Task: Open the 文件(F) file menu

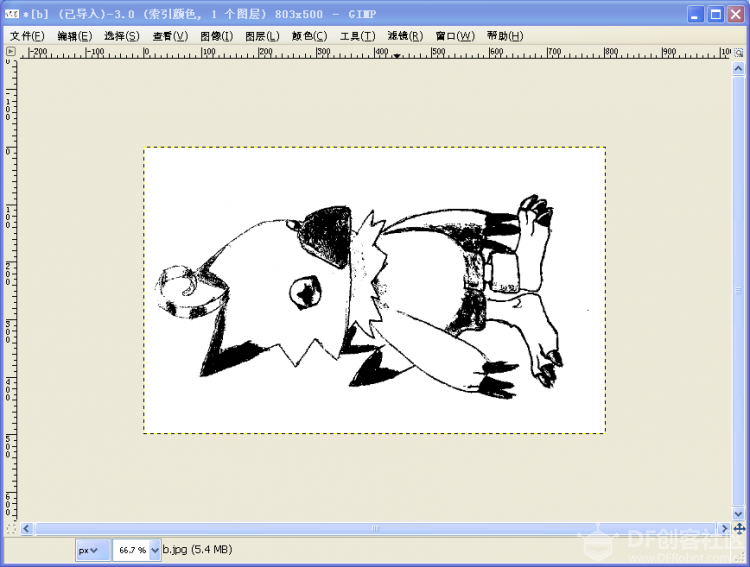Action: coord(27,36)
